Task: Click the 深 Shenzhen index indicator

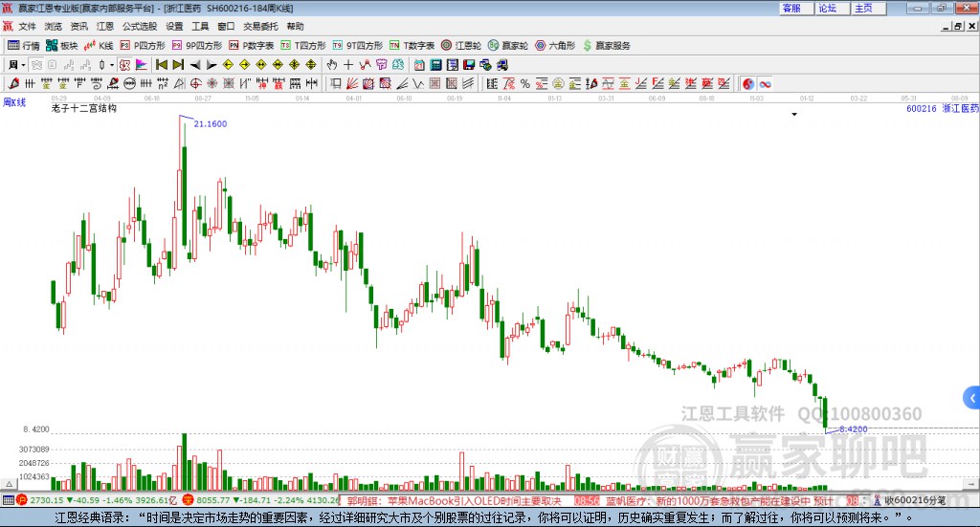Action: (x=189, y=500)
